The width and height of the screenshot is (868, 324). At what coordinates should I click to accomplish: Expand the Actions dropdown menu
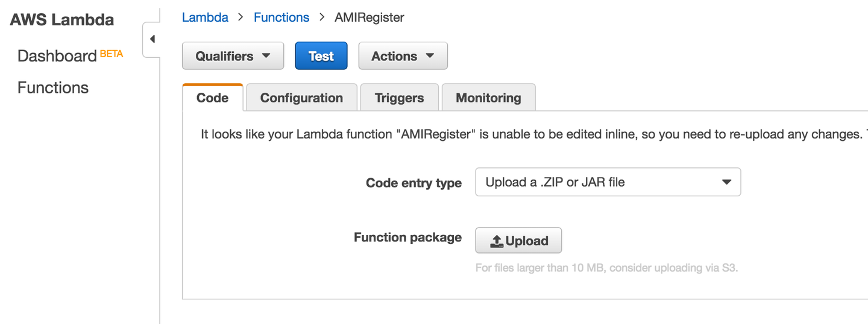pos(403,56)
